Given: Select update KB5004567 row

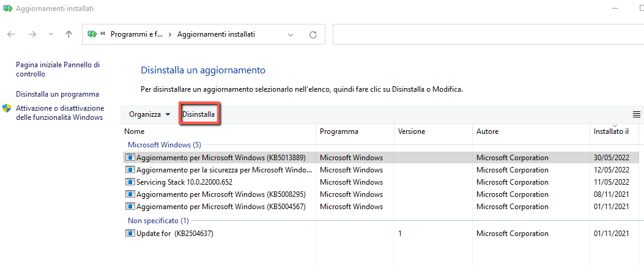Looking at the screenshot, I should tap(381, 207).
